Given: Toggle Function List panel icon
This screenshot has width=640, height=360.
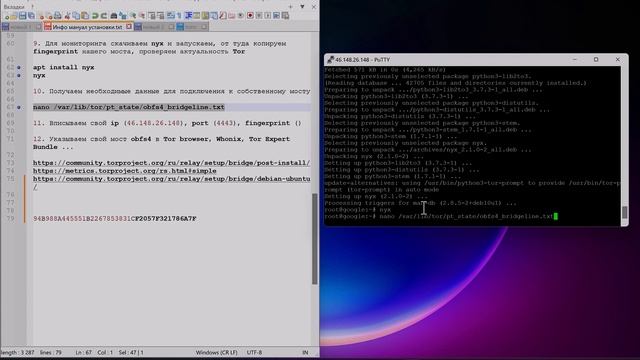Looking at the screenshot, I should point(223,16).
